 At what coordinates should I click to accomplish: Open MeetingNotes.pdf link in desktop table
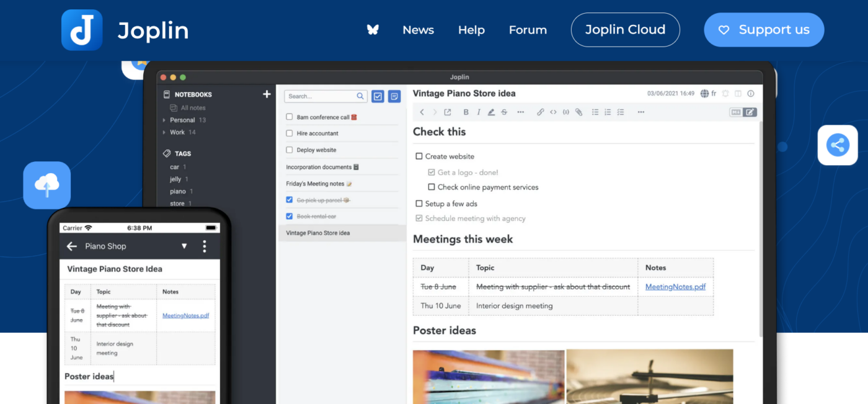pos(675,287)
